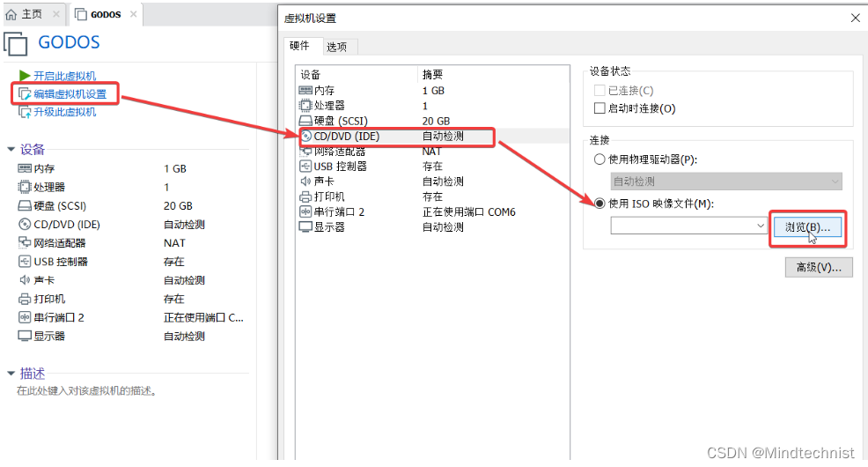Viewport: 868px width, 467px height.
Task: Click the USB 控制器 icon in the settings dialog
Action: coord(305,167)
